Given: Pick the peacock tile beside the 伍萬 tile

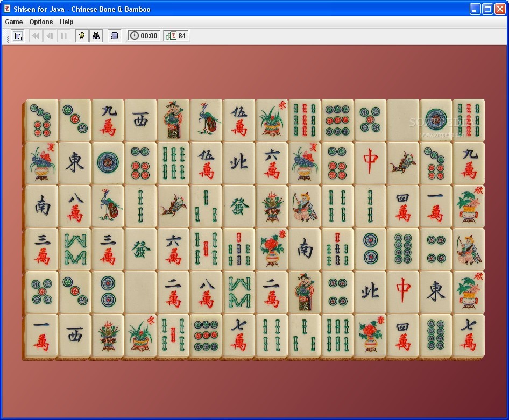Looking at the screenshot, I should coord(206,120).
